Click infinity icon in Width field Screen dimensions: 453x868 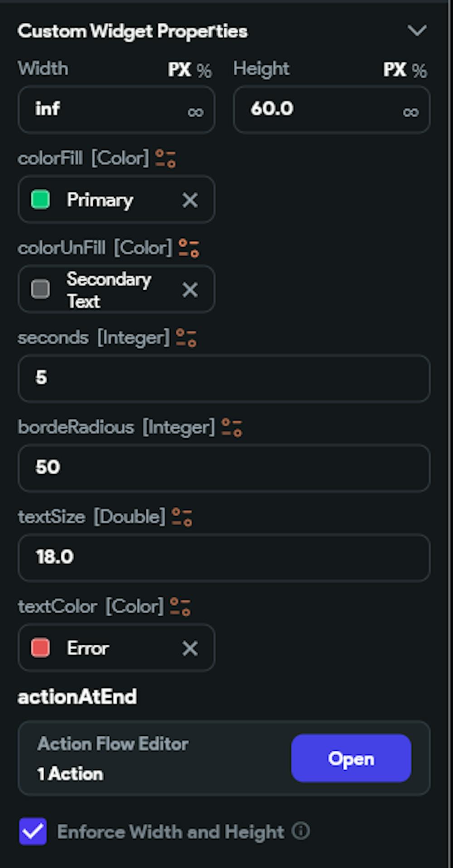coord(196,112)
